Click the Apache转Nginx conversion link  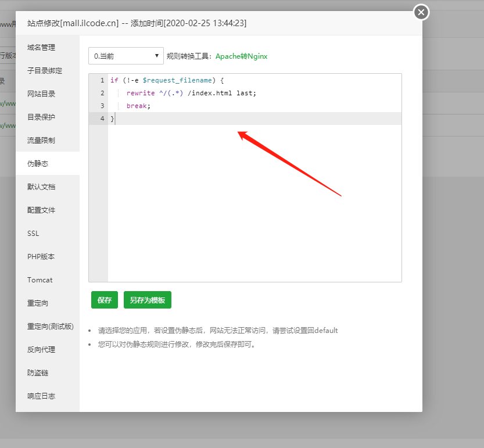pyautogui.click(x=241, y=56)
